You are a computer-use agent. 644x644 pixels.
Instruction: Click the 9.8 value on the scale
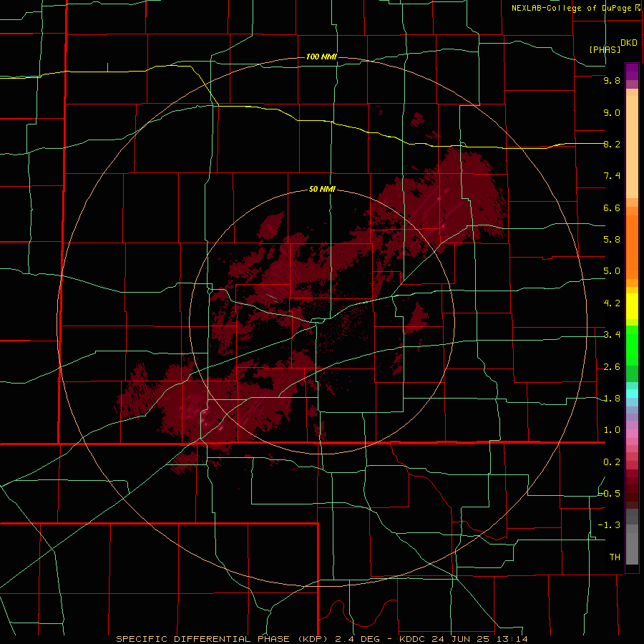point(612,81)
